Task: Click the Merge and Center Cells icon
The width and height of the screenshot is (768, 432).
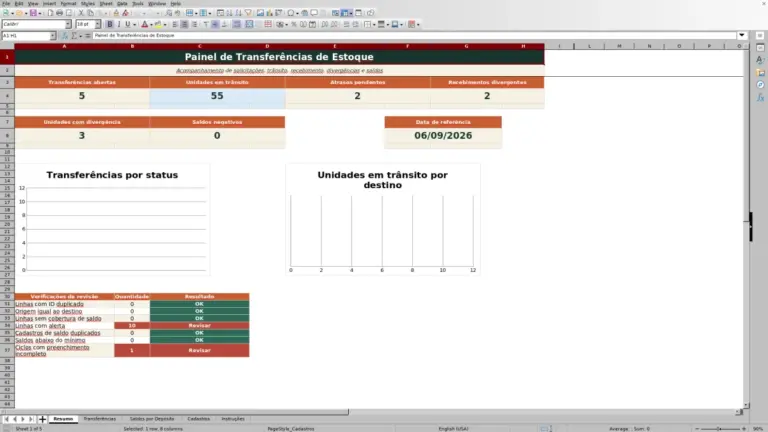Action: pyautogui.click(x=249, y=24)
